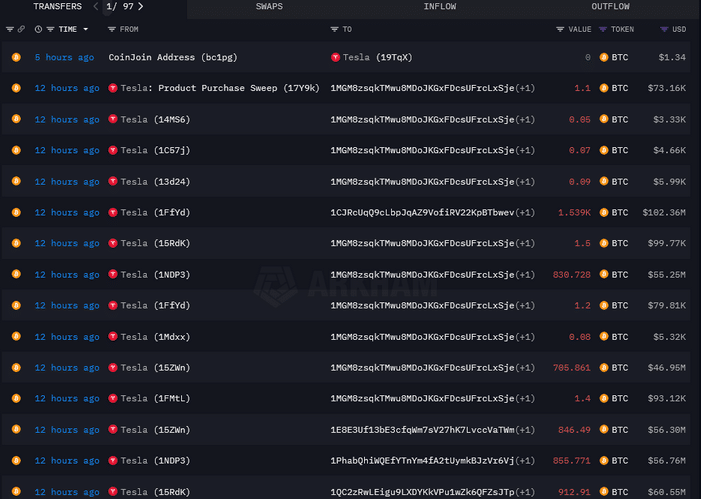Click the clock icon next to TIME
Screen dimensions: 701x499
tap(38, 29)
